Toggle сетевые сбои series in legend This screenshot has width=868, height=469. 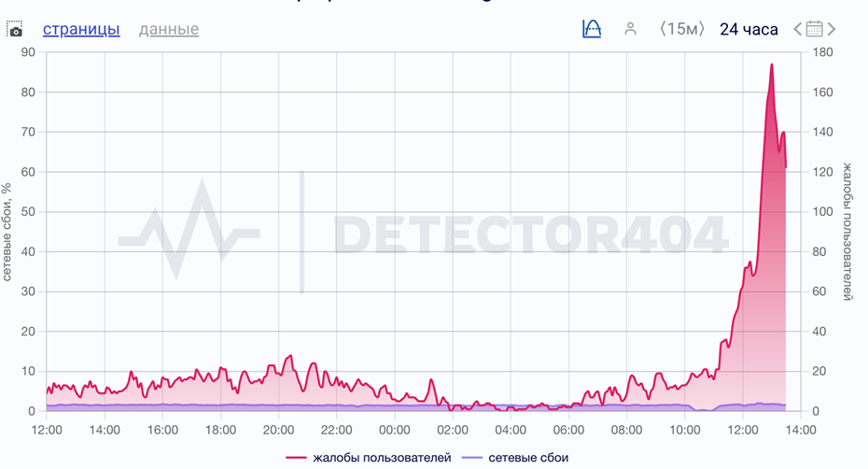[x=528, y=458]
